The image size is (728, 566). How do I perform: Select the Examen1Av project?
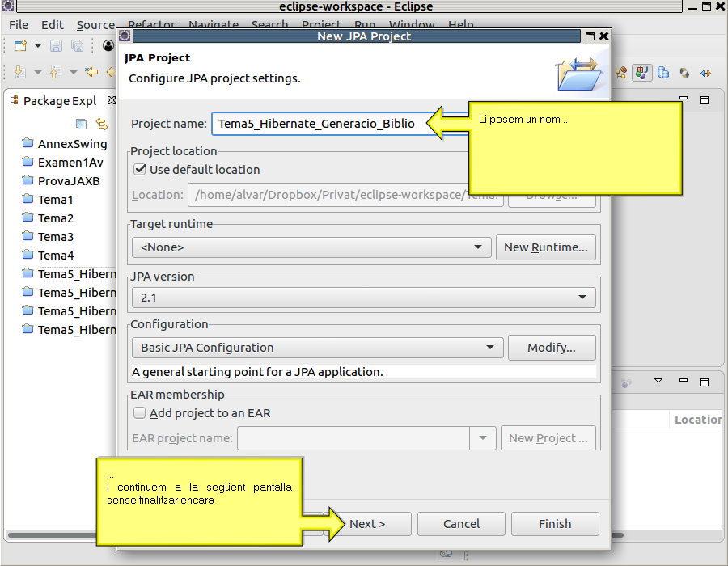tap(70, 163)
